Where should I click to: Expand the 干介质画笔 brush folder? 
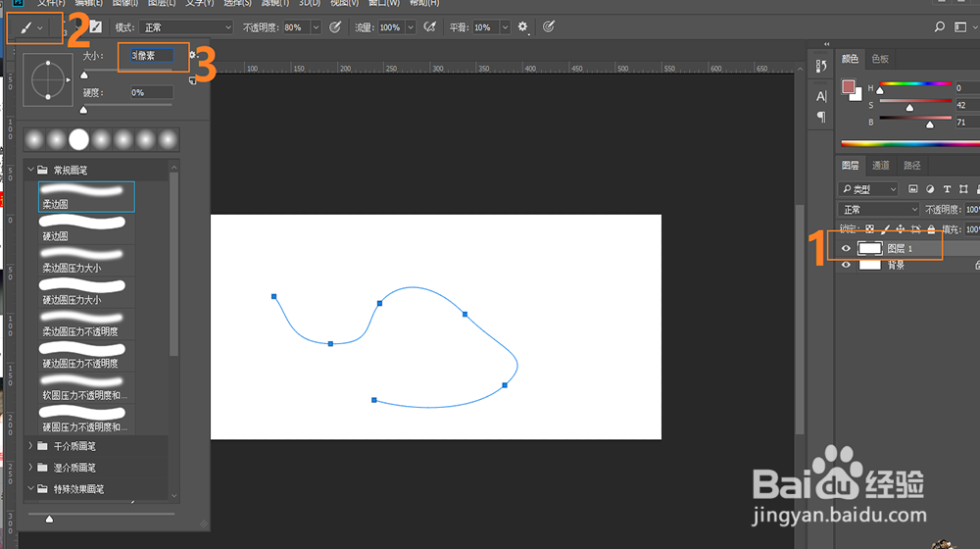click(30, 446)
